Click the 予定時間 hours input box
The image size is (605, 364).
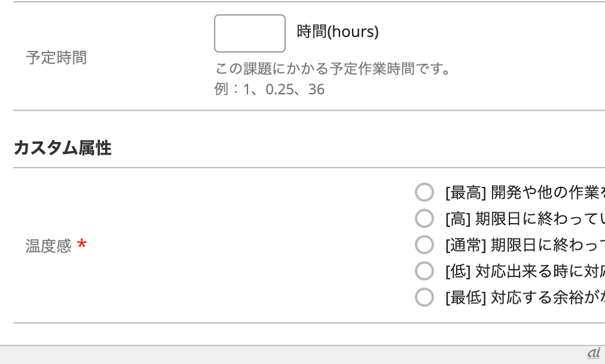click(x=249, y=33)
